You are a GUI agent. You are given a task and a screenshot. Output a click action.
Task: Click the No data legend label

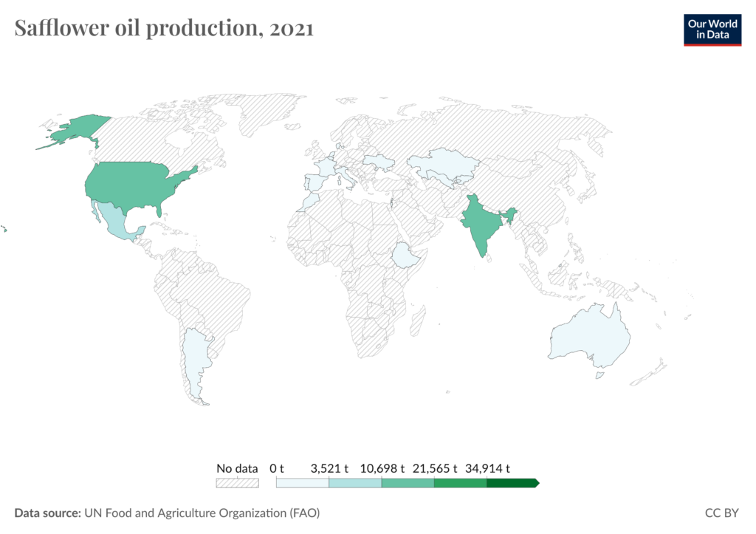[x=237, y=468]
